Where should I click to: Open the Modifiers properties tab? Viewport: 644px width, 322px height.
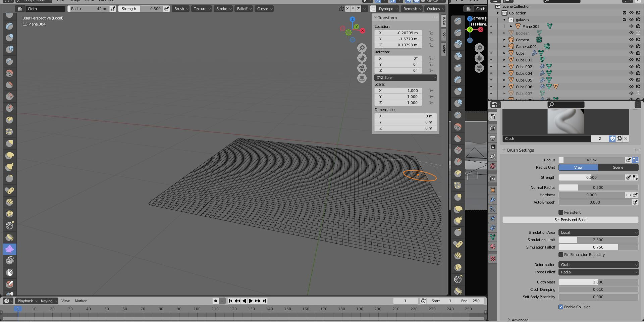point(493,200)
